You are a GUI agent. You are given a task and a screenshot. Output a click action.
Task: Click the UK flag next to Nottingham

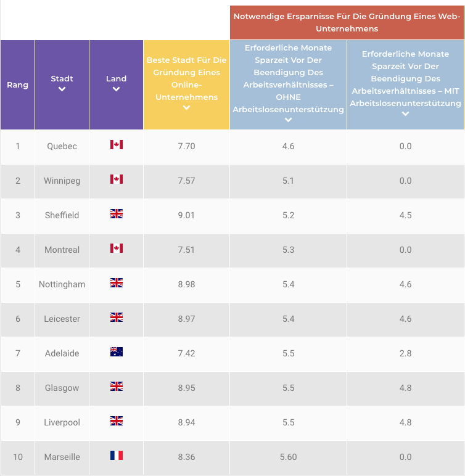pyautogui.click(x=116, y=283)
